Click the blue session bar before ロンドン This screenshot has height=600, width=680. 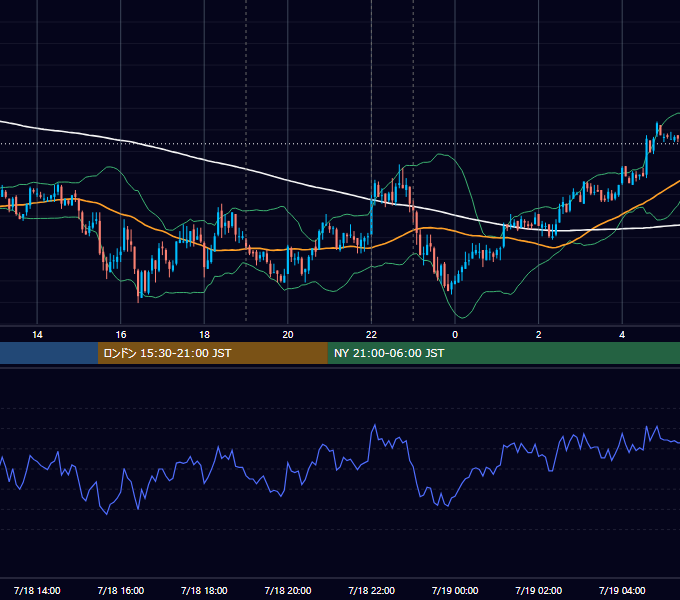click(49, 353)
